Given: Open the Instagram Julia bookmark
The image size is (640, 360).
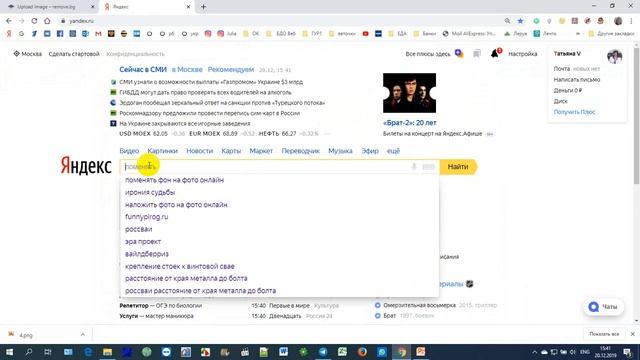Looking at the screenshot, I should (x=227, y=33).
